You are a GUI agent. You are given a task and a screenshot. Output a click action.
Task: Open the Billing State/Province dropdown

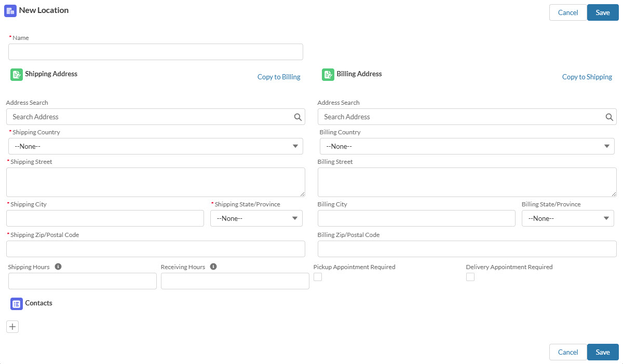pos(568,218)
